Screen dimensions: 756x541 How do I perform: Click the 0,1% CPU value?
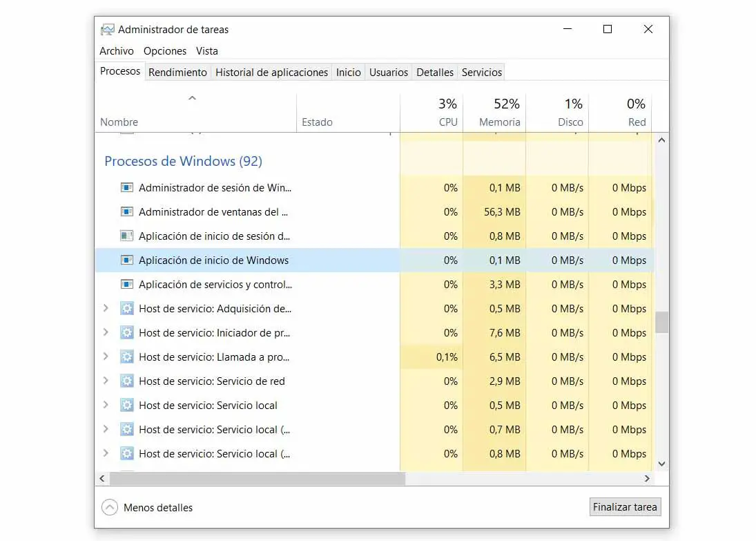(x=447, y=357)
